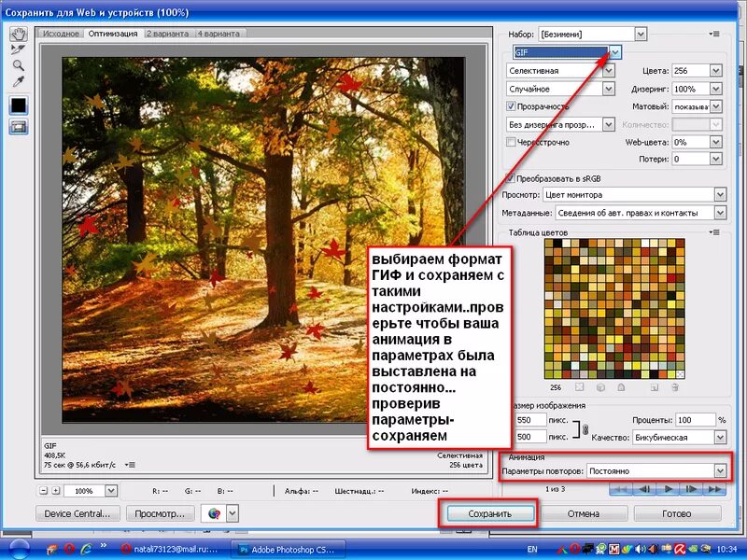Open the download speed menu icon
The height and width of the screenshot is (560, 747).
tap(132, 464)
